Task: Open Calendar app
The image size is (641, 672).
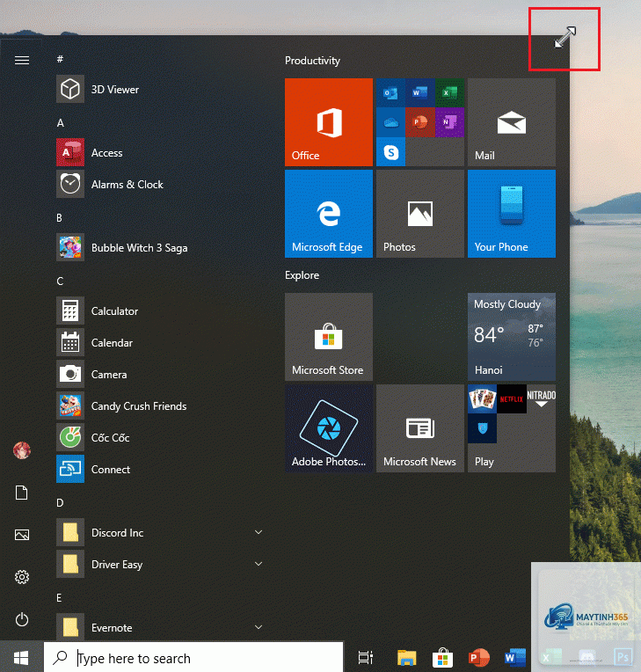Action: coord(159,342)
